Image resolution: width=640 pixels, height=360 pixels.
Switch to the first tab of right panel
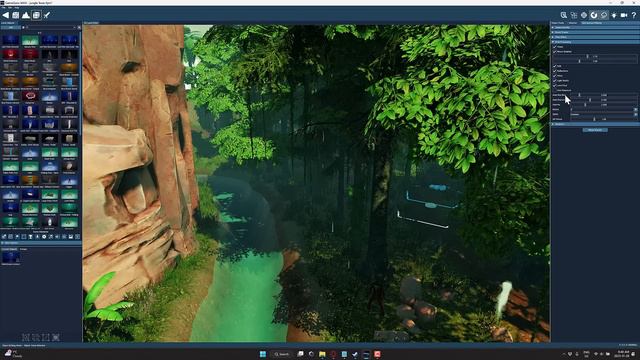tap(558, 23)
